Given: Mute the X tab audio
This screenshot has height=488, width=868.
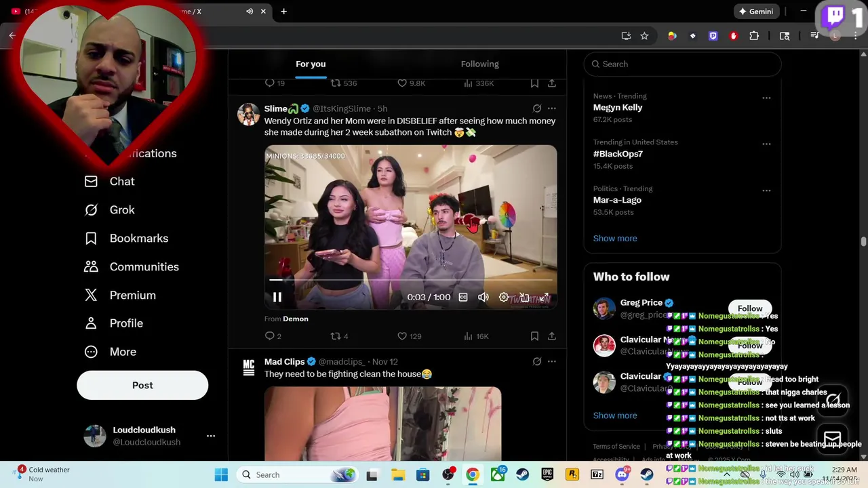Looking at the screenshot, I should click(250, 12).
